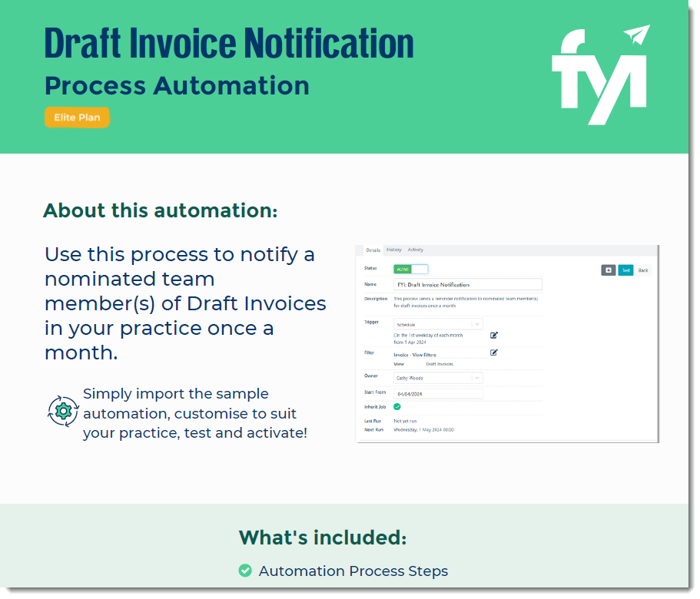700x599 pixels.
Task: Click the Name field with FYI: Draft Invoice Notification
Action: coord(467,285)
